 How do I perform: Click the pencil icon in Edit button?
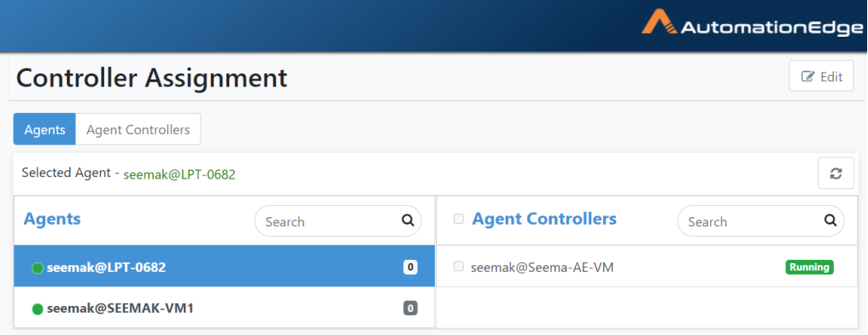(808, 76)
